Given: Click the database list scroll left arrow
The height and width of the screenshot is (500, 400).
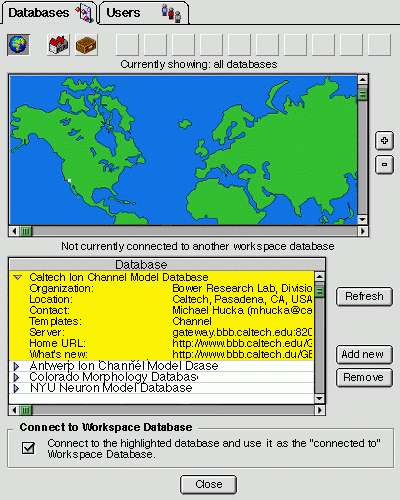Looking at the screenshot, I should click(14, 410).
